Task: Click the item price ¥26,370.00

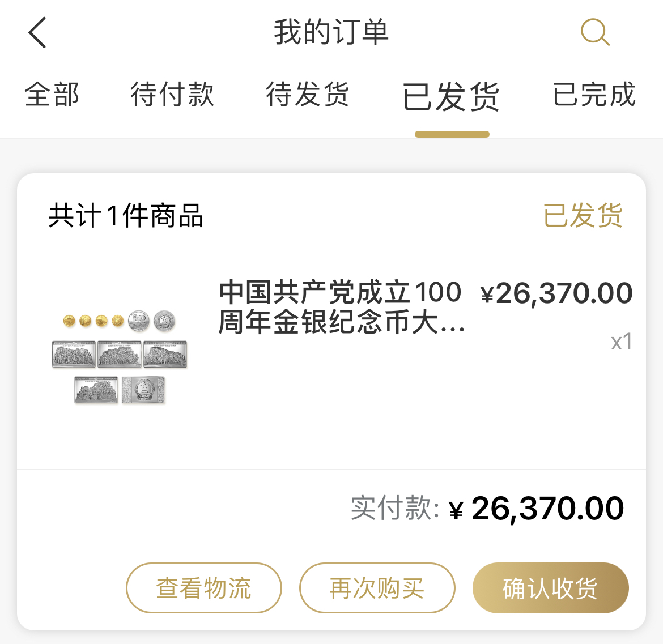Action: pyautogui.click(x=556, y=293)
